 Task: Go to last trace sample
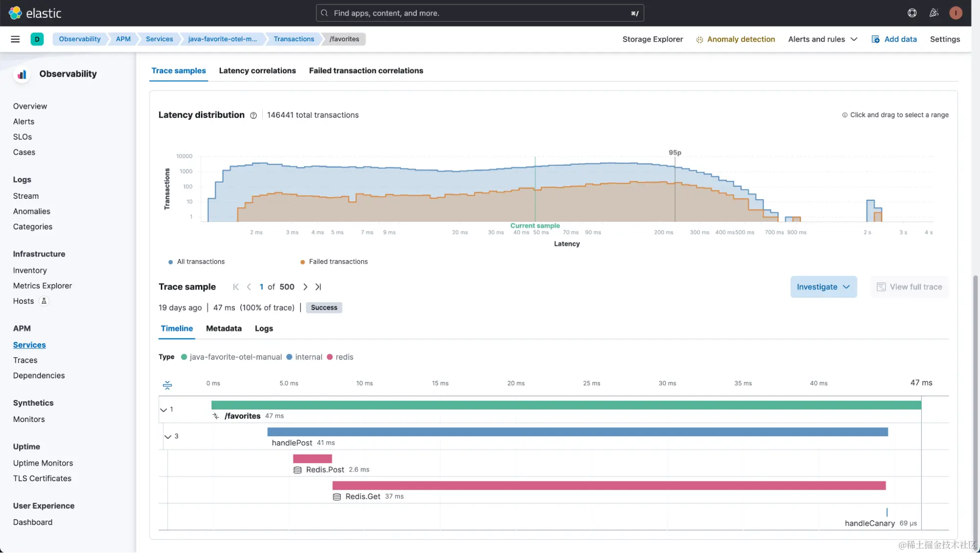pos(318,287)
